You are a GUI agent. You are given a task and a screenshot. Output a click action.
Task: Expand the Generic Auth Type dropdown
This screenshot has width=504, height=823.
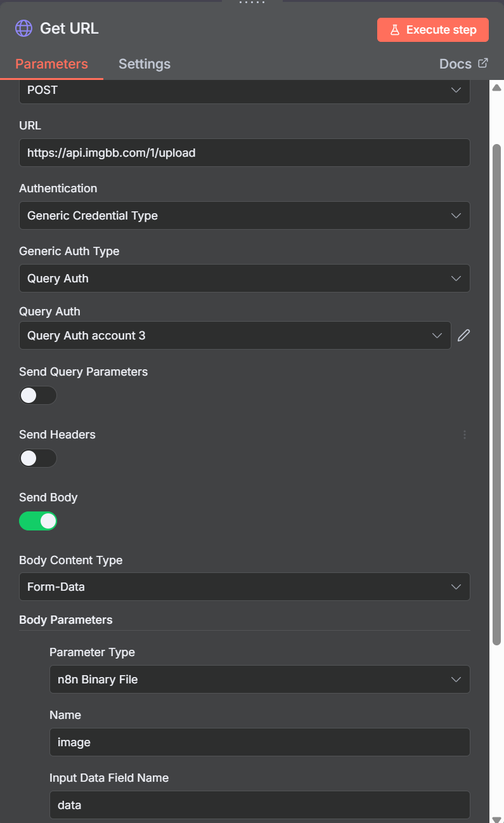(245, 279)
